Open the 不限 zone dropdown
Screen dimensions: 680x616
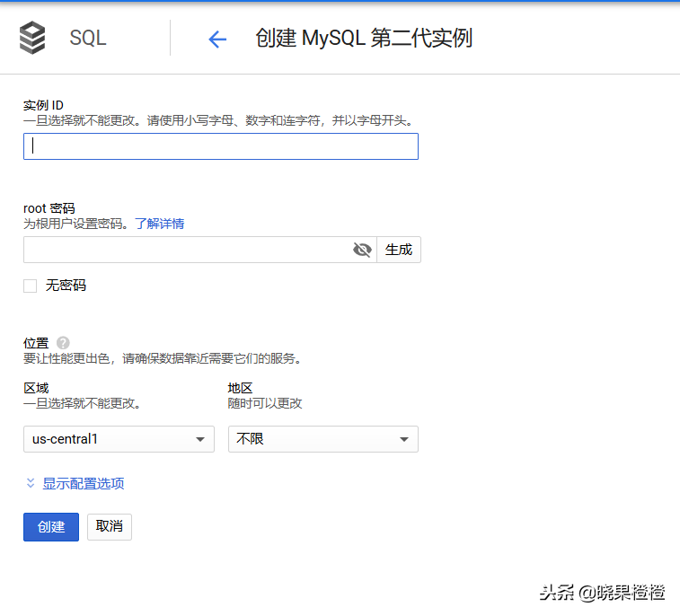pos(323,439)
